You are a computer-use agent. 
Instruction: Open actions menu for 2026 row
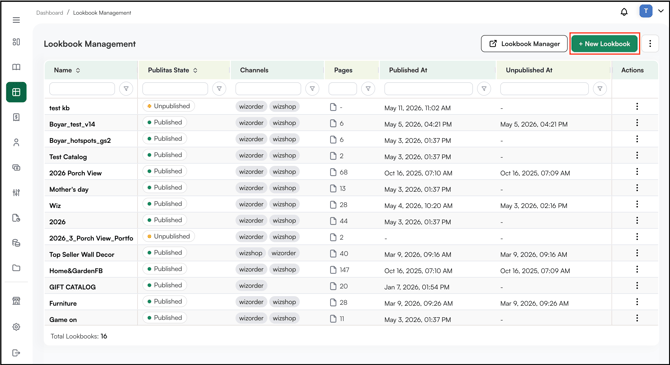637,221
